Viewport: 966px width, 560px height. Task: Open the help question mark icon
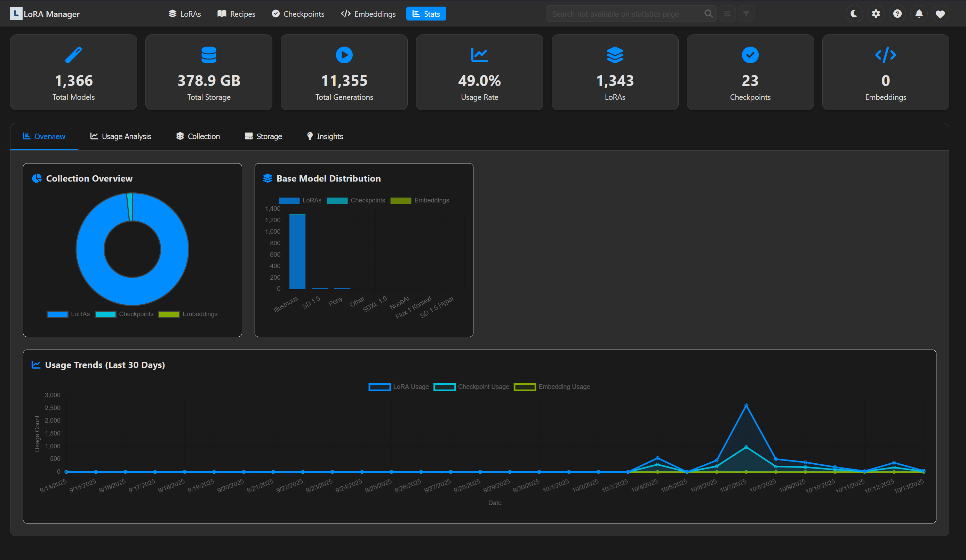(897, 14)
